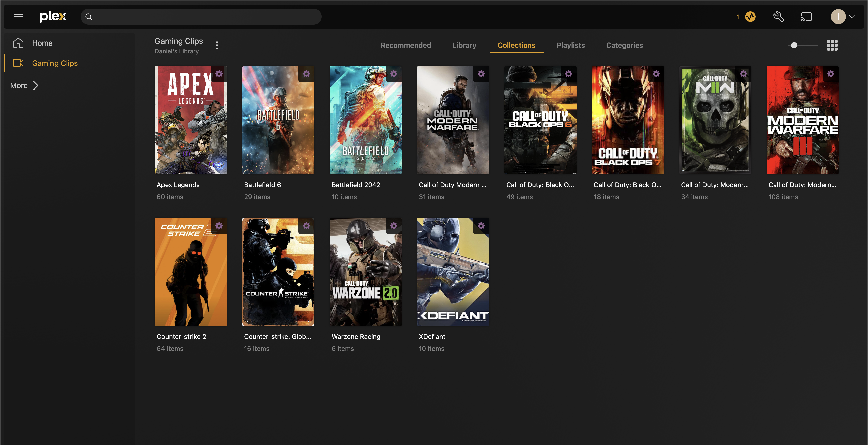
Task: Open the Black Ops 7 poster
Action: click(627, 120)
